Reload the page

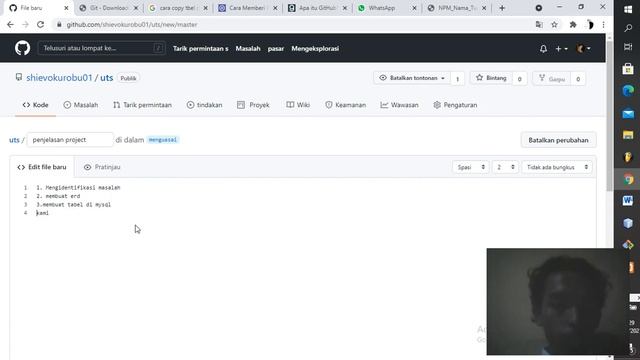(x=40, y=24)
